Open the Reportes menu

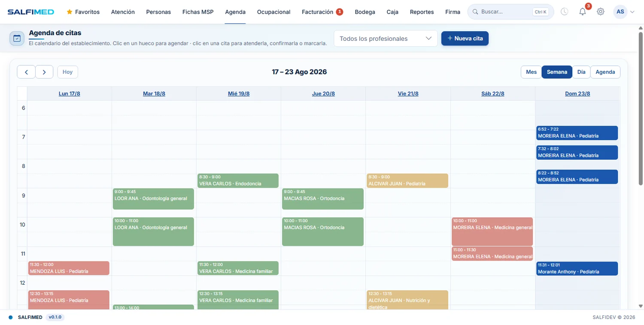coord(422,12)
